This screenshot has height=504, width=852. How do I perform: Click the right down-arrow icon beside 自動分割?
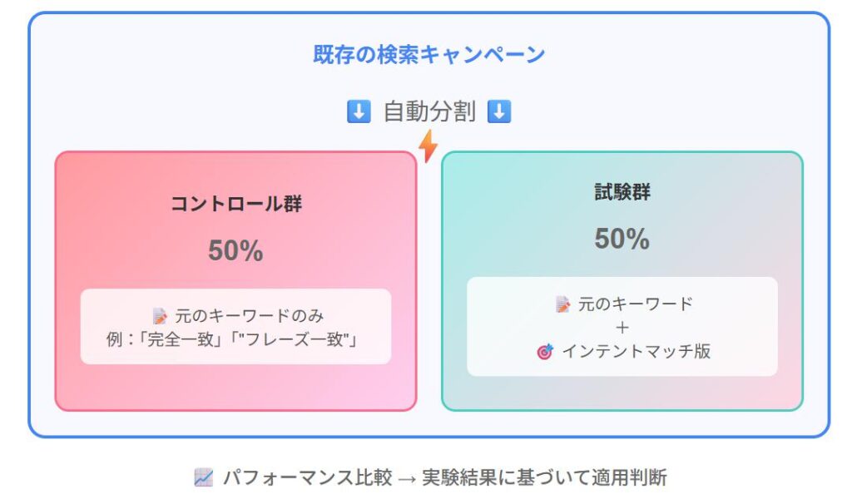point(499,111)
